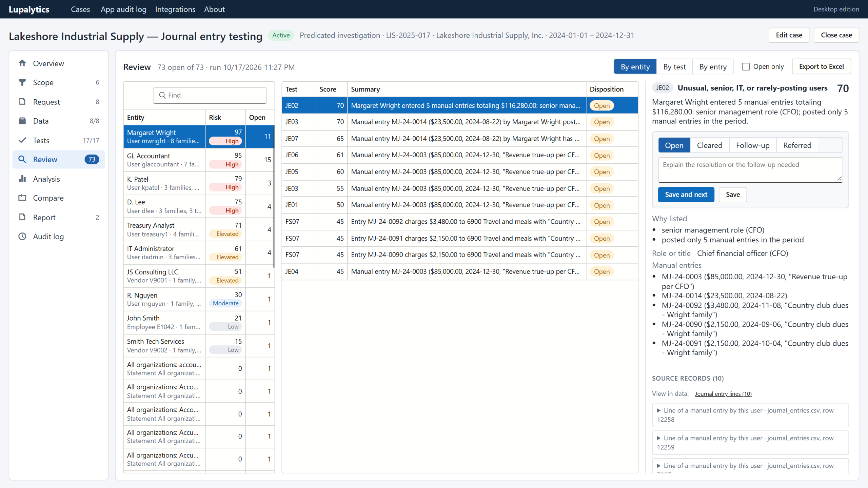
Task: Open Journal entry lines (10) link
Action: pos(723,394)
